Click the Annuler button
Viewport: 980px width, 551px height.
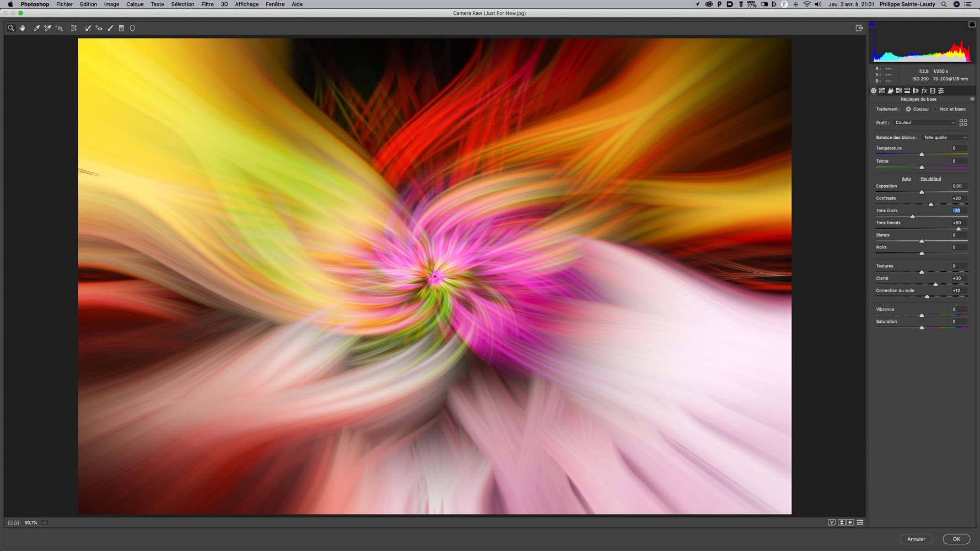[x=916, y=539]
